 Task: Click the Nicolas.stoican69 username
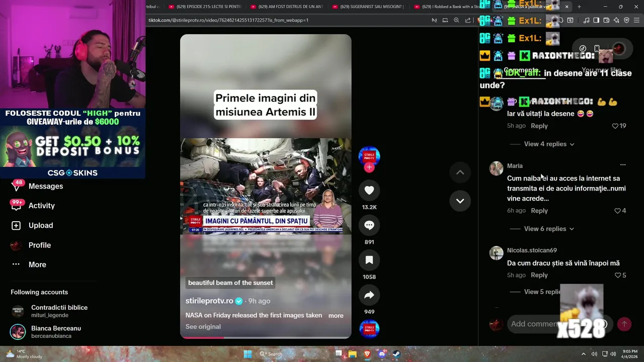tap(532, 250)
